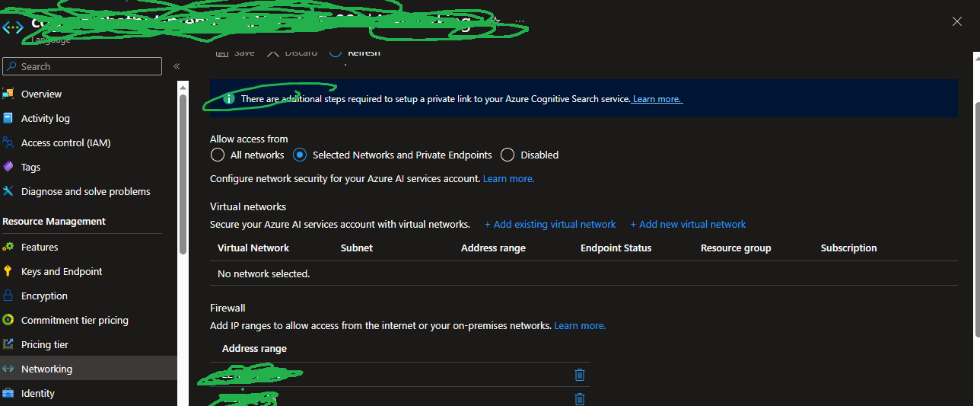Click the Subscription column header

point(849,248)
